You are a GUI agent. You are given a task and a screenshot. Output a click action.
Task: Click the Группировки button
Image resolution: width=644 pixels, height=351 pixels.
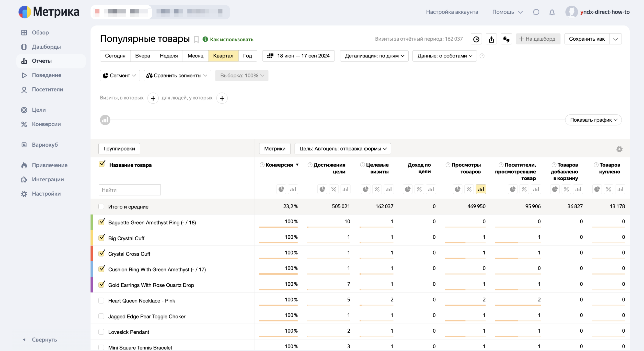[119, 149]
